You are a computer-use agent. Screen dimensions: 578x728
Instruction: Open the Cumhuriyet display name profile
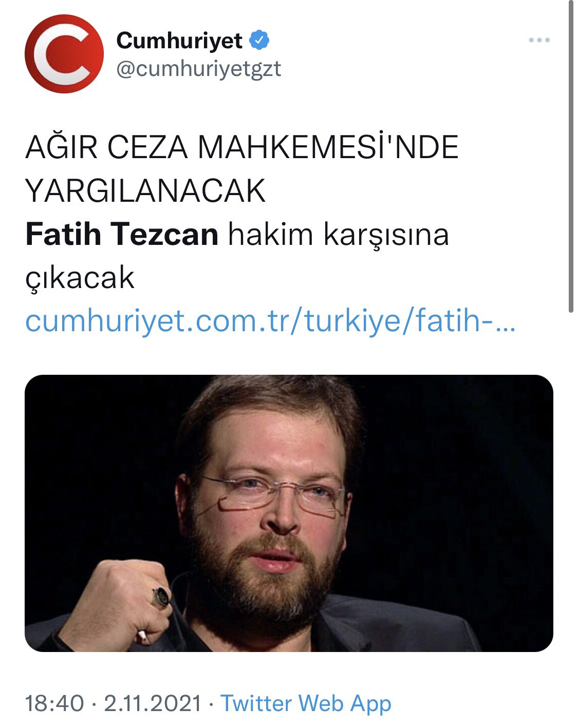coord(179,40)
